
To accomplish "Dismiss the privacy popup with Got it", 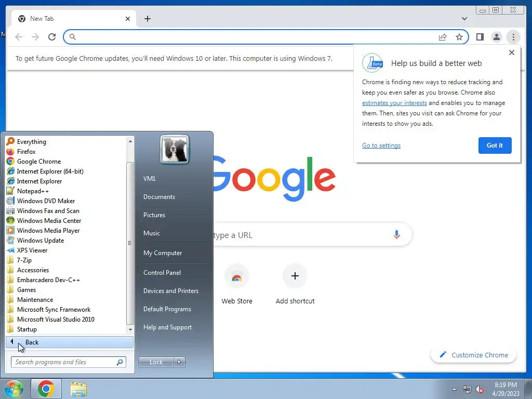I will tap(495, 145).
